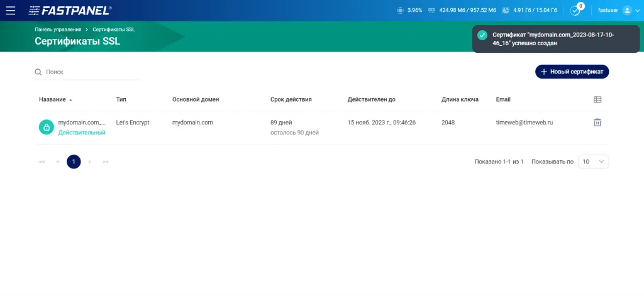Click the green lock certificate icon
The height and width of the screenshot is (296, 644).
click(x=47, y=127)
